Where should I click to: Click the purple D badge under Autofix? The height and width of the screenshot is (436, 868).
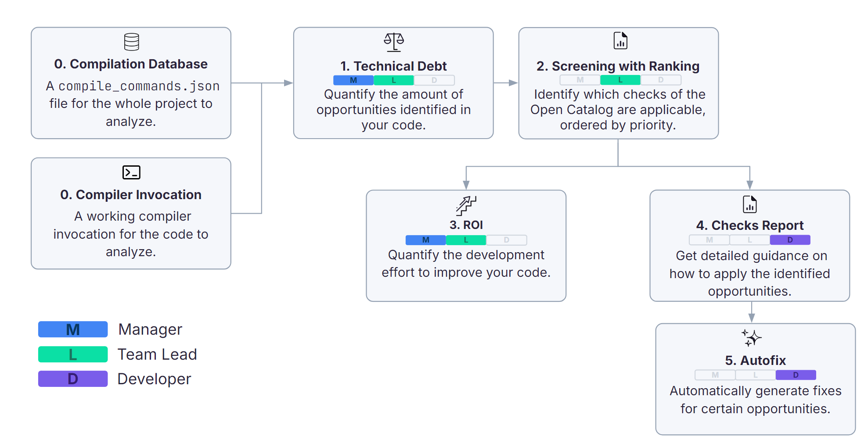point(796,375)
